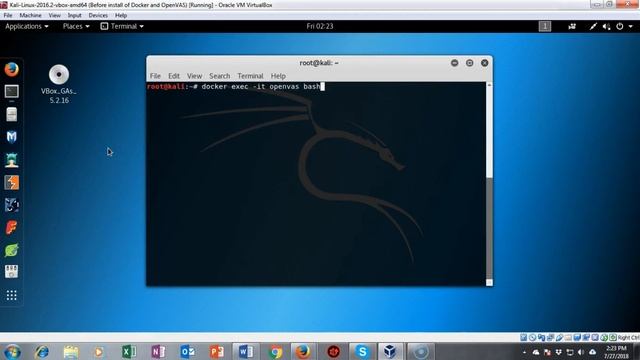Click the Fri 02:23 clock
Viewport: 640px width, 360px height.
pos(320,26)
